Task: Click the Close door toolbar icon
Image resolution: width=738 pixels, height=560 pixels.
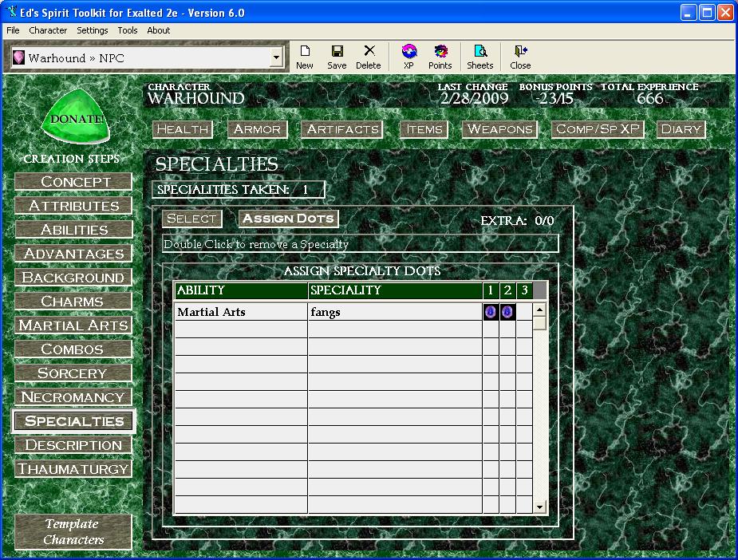Action: pyautogui.click(x=520, y=57)
